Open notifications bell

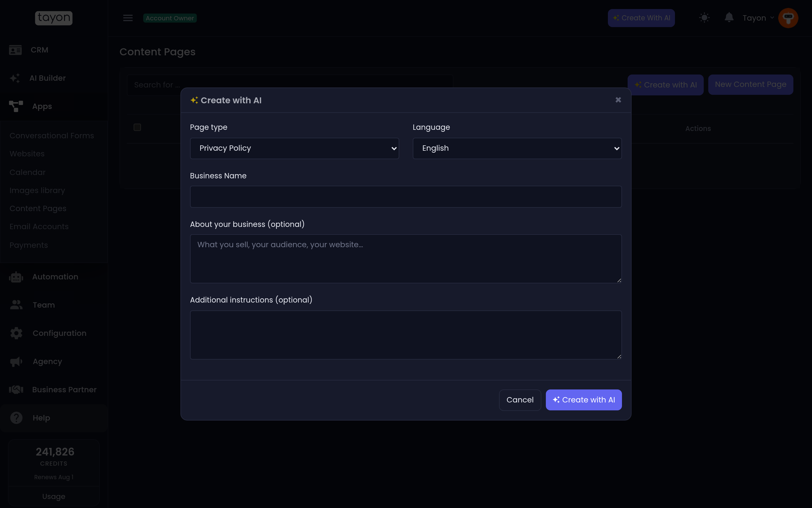(x=729, y=17)
